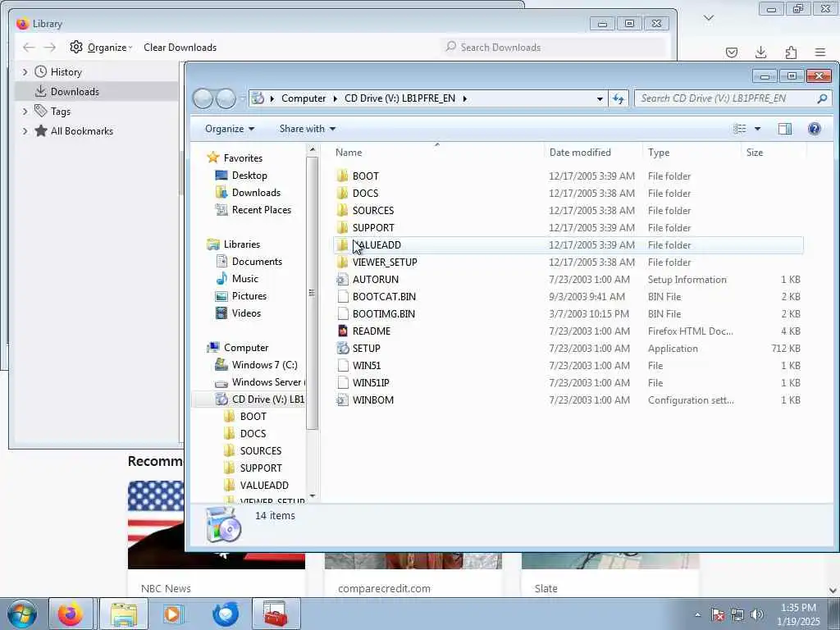Open Documents library in navigation pane
The width and height of the screenshot is (840, 630).
point(257,262)
